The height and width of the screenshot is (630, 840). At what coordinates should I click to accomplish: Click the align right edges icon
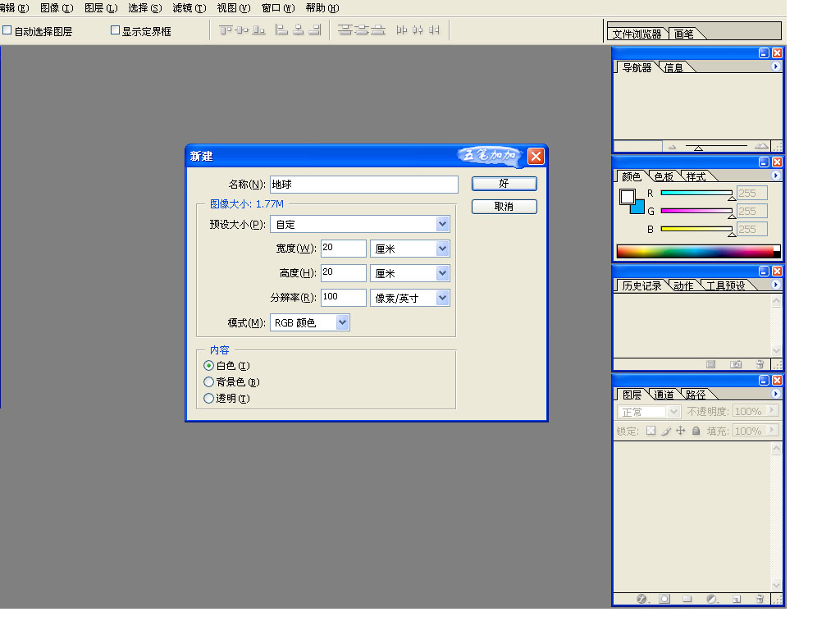coord(315,30)
